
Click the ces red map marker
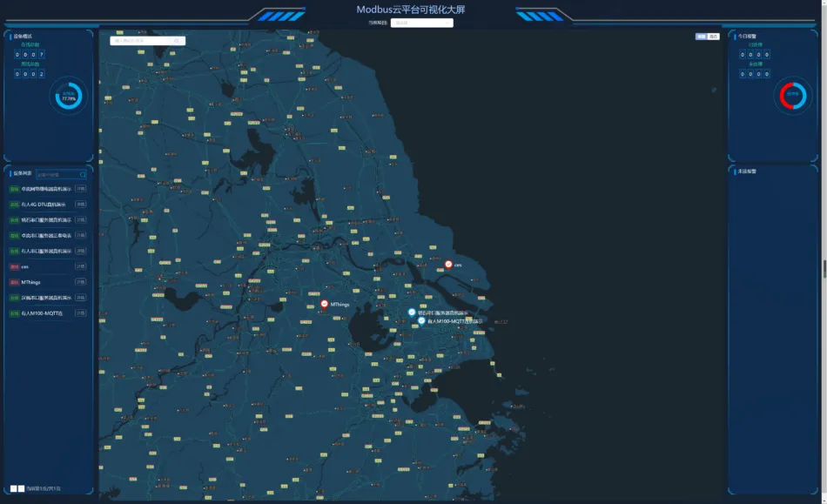click(x=448, y=264)
